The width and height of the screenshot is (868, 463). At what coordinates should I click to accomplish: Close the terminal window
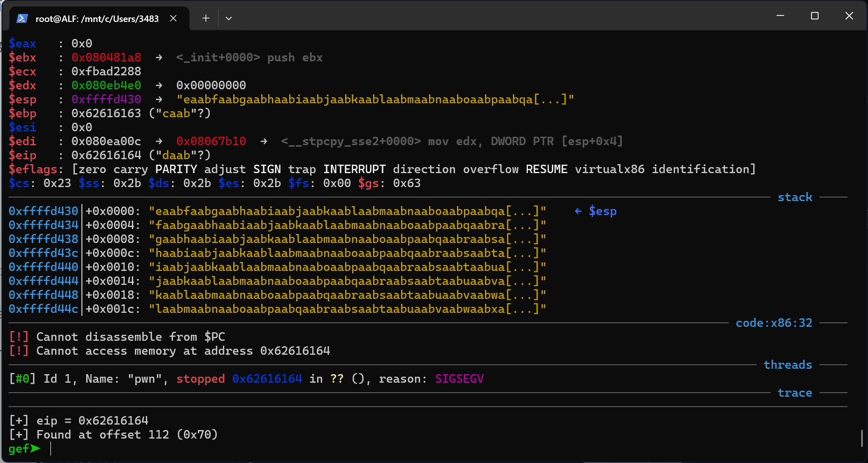point(849,16)
